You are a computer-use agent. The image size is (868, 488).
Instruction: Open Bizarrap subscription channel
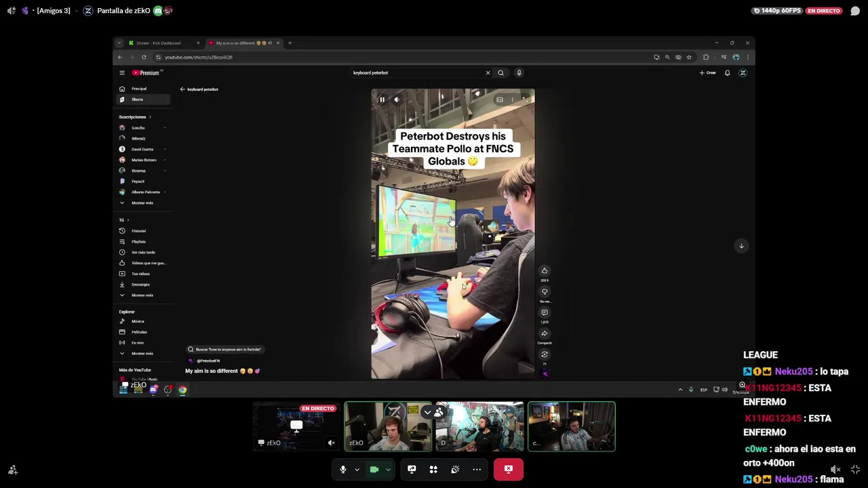[142, 171]
